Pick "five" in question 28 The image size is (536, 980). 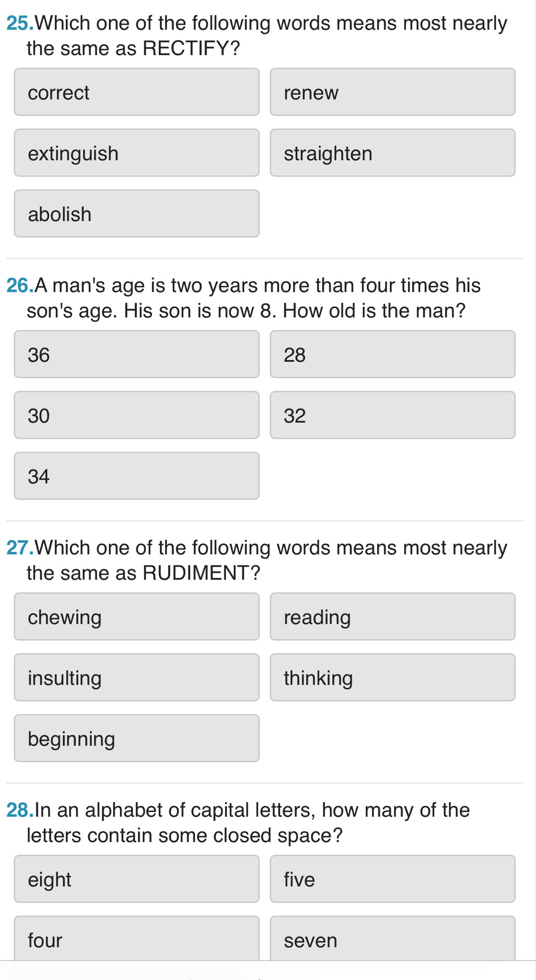coord(392,878)
